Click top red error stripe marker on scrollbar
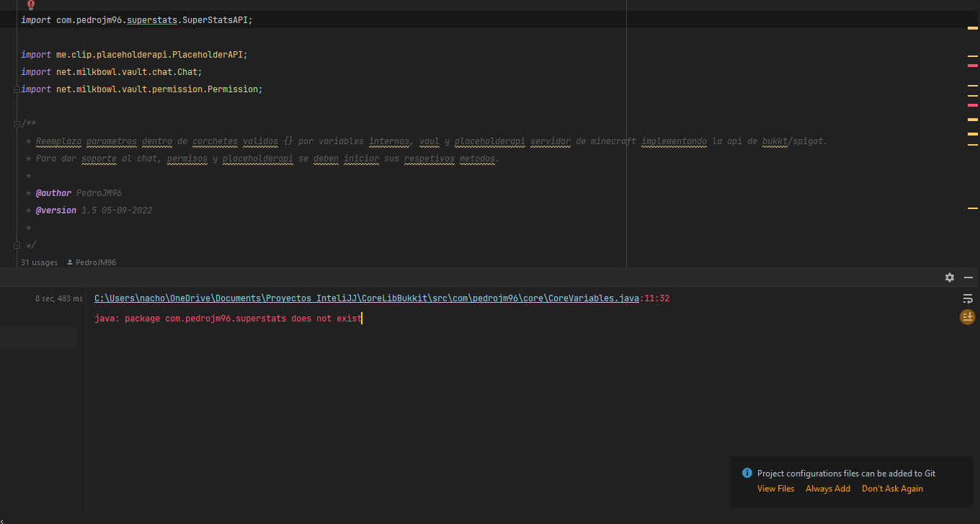The image size is (980, 524). [973, 66]
